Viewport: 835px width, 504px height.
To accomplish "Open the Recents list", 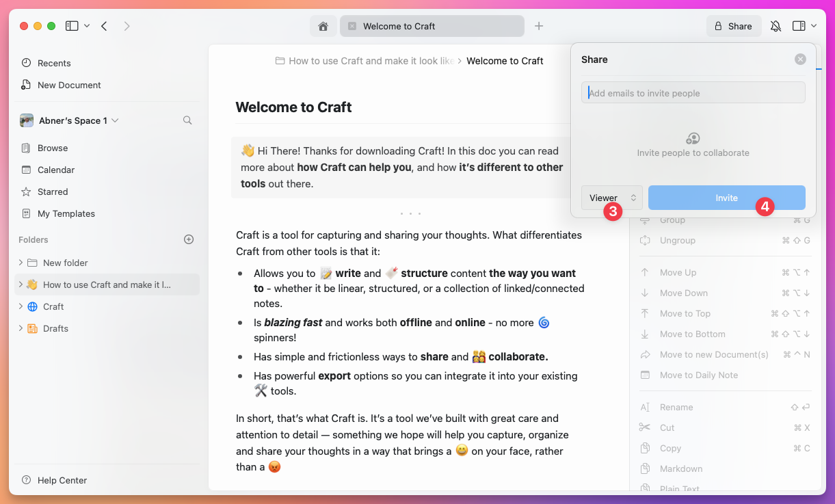I will 53,62.
